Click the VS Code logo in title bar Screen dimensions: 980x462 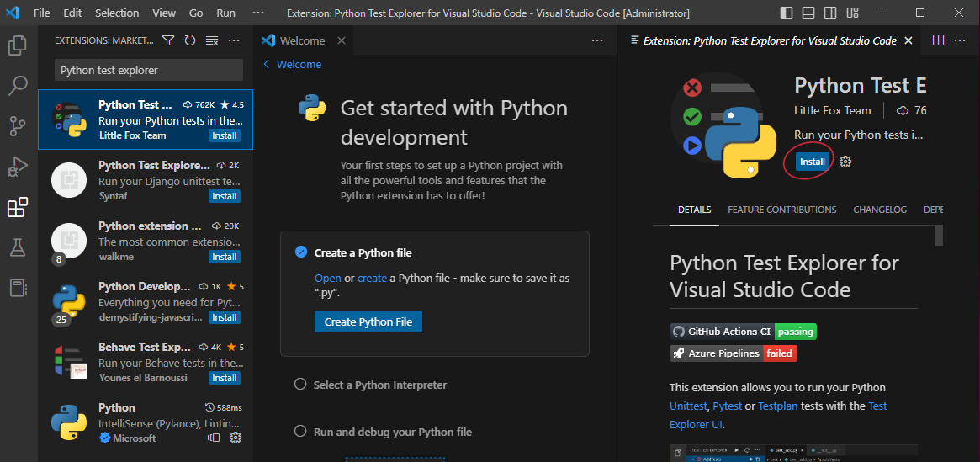coord(13,13)
